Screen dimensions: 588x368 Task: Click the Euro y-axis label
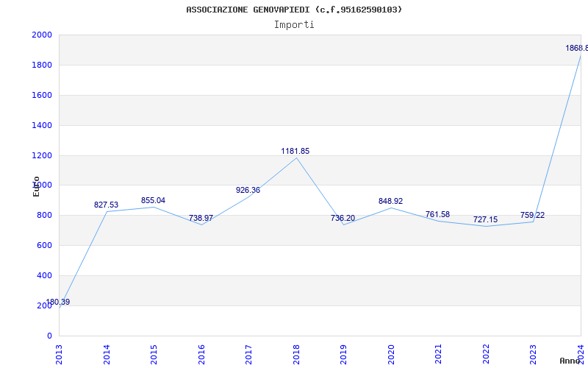36,186
